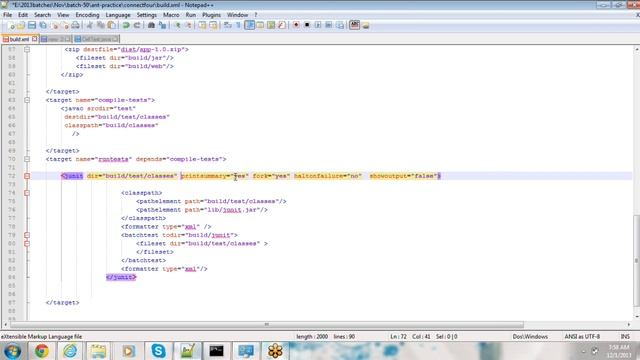This screenshot has height=360, width=640.
Task: Collapse the fileset block at line 80
Action: pyautogui.click(x=27, y=244)
